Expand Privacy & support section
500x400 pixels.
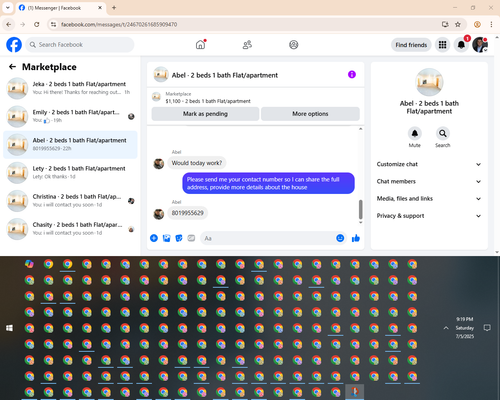[x=429, y=216]
